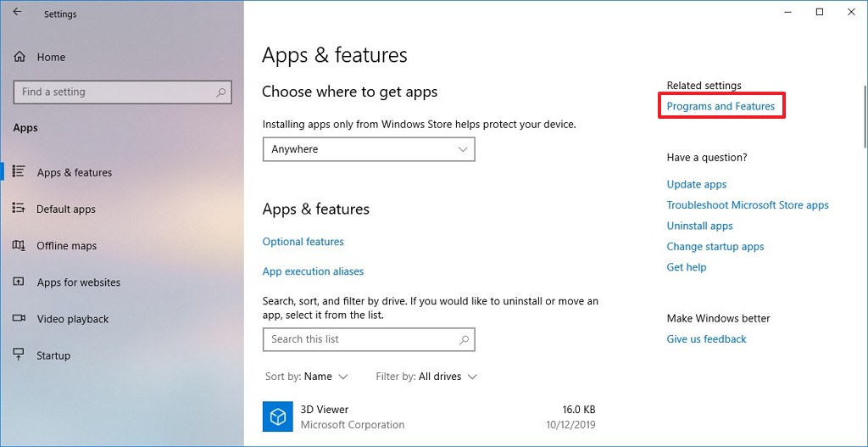The height and width of the screenshot is (447, 868).
Task: Open the Sort by Name dropdown
Action: point(306,377)
